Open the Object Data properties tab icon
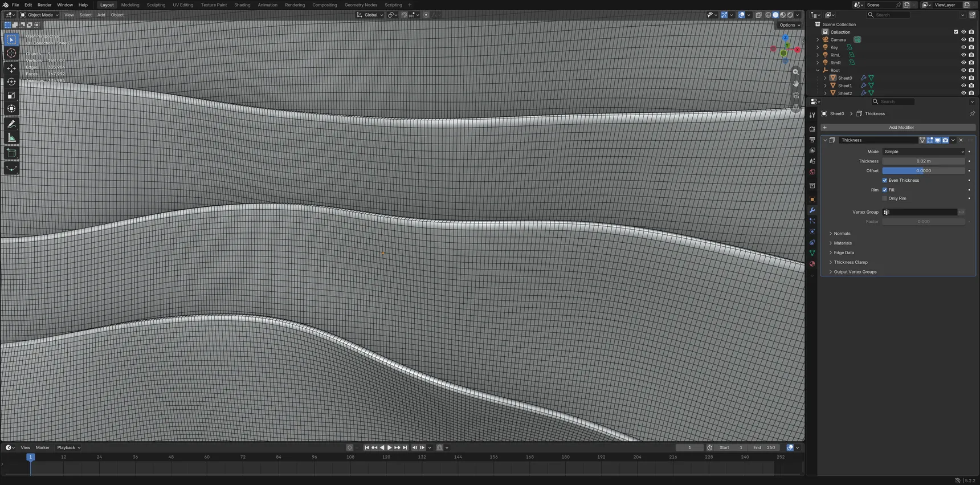This screenshot has height=485, width=980. click(x=812, y=253)
